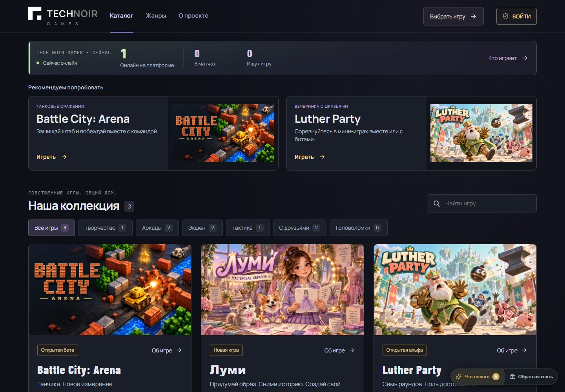Click the shield icon in Войти button

pos(505,16)
